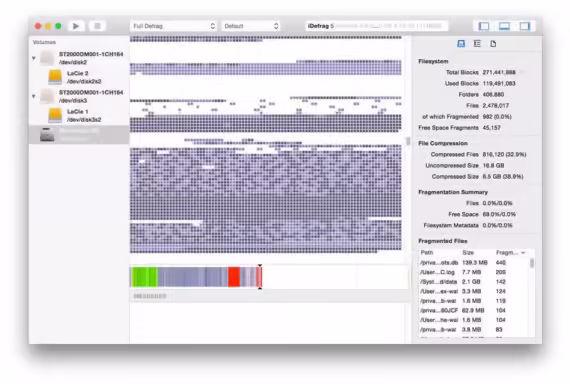Viewport: 570px width, 384px height.
Task: Select the ST2000DM001 /dev/disk3 drive
Action: point(79,96)
